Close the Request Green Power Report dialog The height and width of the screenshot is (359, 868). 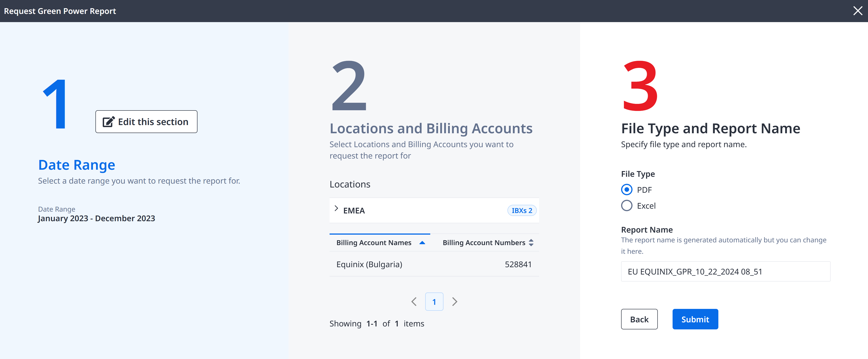tap(858, 11)
